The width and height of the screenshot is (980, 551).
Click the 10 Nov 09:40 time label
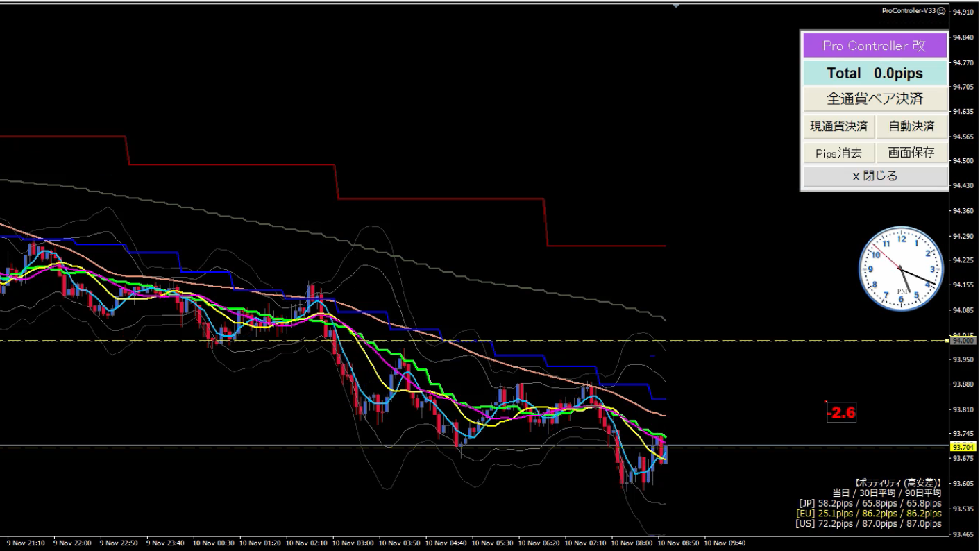(725, 543)
